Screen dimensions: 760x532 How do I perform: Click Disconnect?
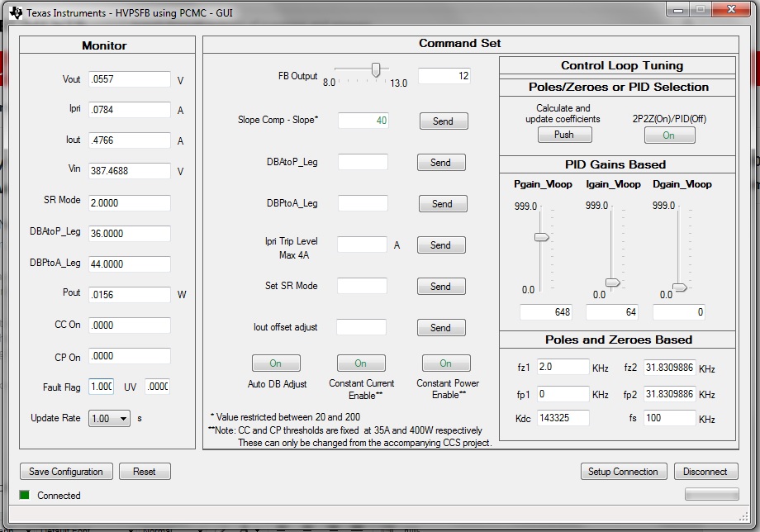[x=706, y=471]
